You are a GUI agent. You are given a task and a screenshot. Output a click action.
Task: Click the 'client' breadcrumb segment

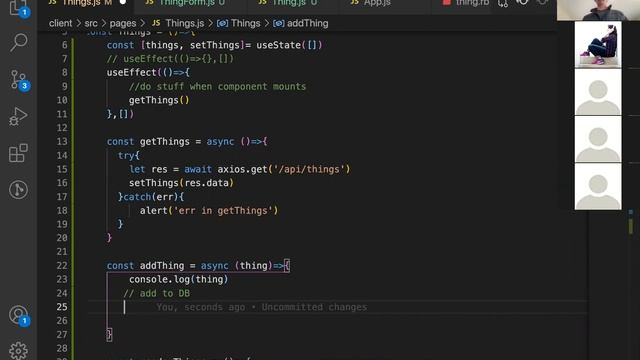pos(60,23)
